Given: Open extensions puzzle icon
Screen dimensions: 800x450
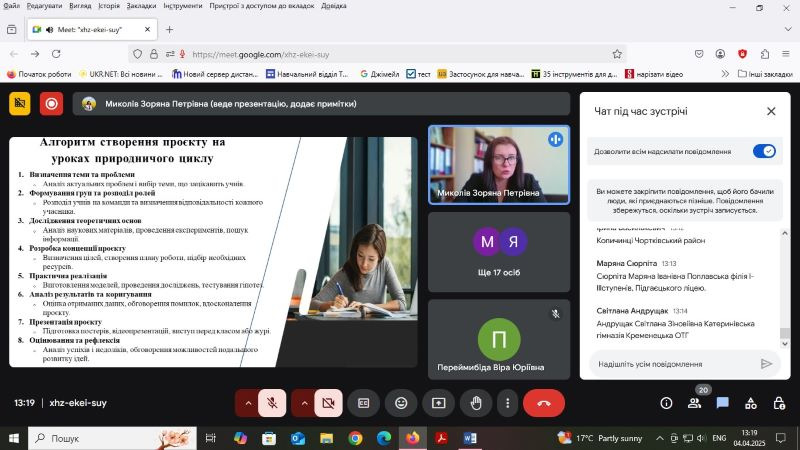Looking at the screenshot, I should pyautogui.click(x=764, y=54).
